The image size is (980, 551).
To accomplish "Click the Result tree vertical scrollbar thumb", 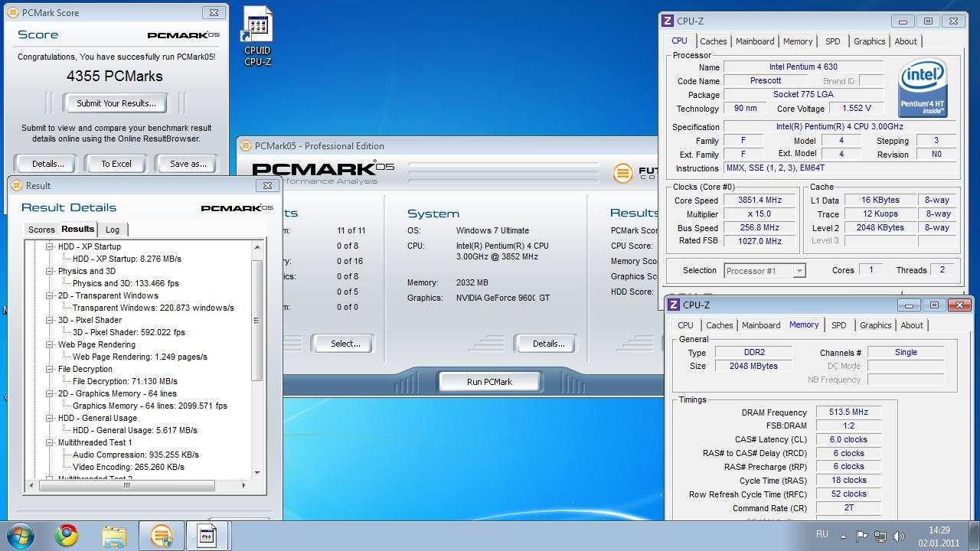I will [257, 320].
